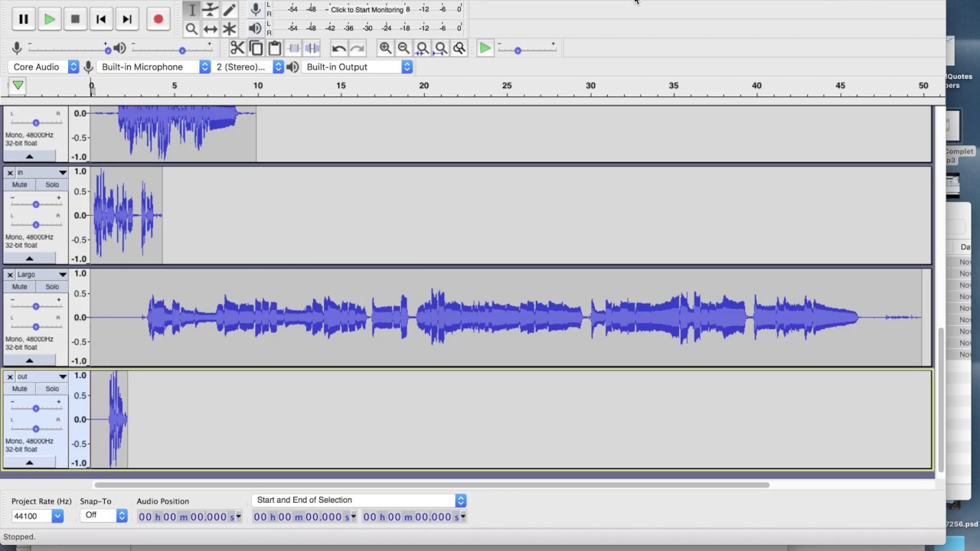980x551 pixels.
Task: Skip to start of the project
Action: [101, 19]
